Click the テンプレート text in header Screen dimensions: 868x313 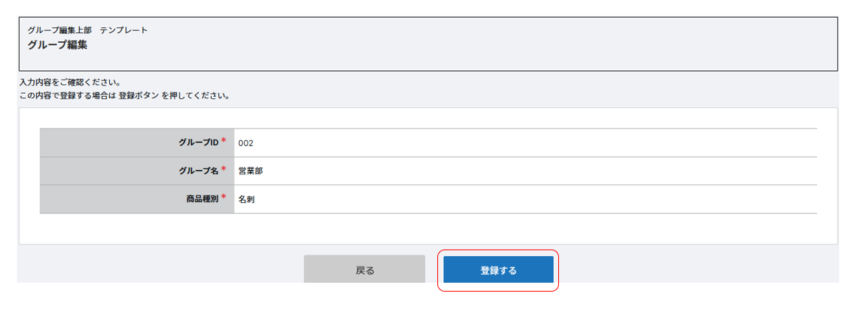pos(124,30)
